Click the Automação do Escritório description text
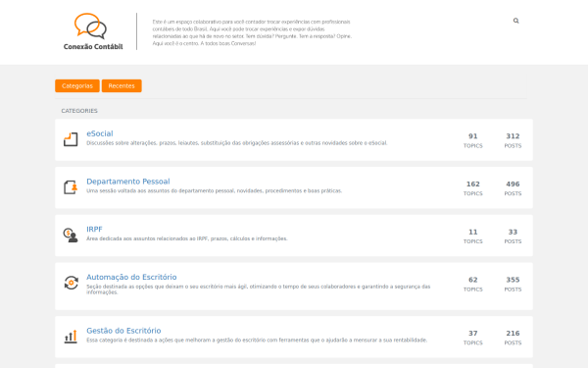Screen dimensions: 588x368 tap(259, 289)
